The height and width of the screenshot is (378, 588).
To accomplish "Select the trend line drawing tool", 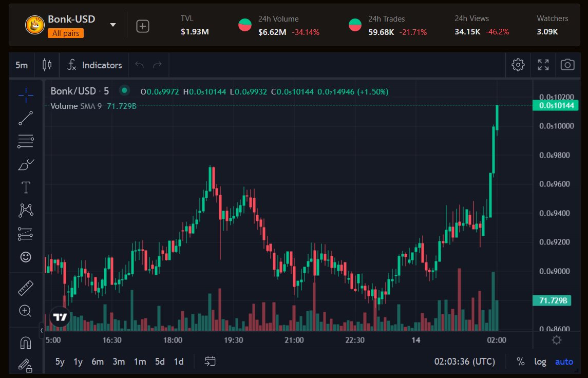I will click(26, 118).
